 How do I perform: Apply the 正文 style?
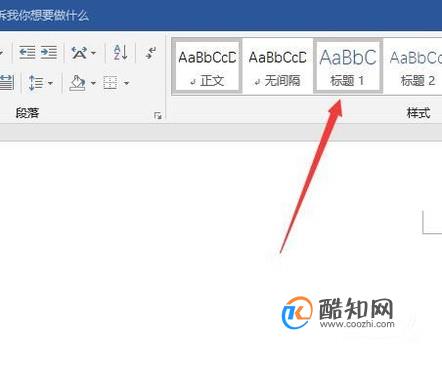pos(207,66)
